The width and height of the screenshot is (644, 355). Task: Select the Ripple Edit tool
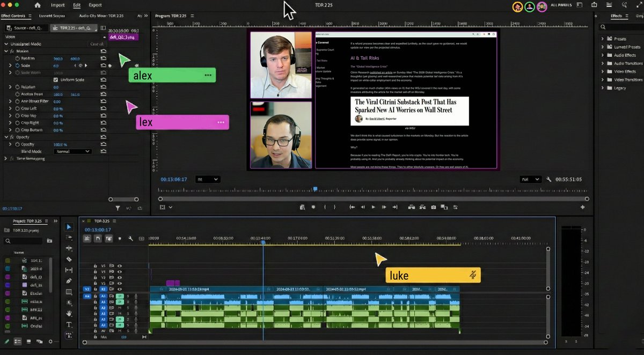pos(69,248)
